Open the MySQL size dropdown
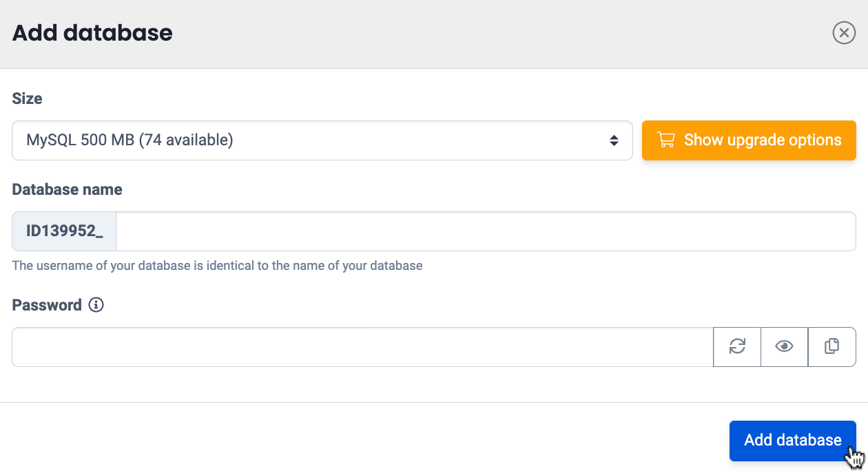The height and width of the screenshot is (473, 868). click(x=322, y=140)
